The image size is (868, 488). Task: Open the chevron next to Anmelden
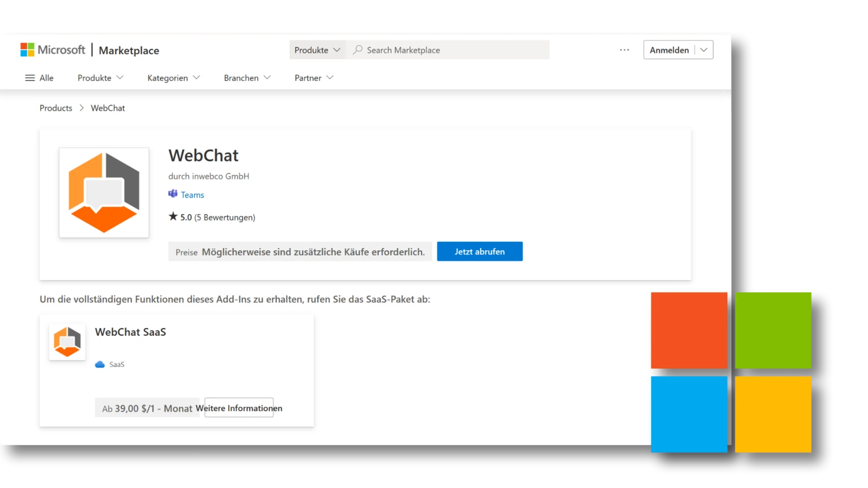pos(703,50)
